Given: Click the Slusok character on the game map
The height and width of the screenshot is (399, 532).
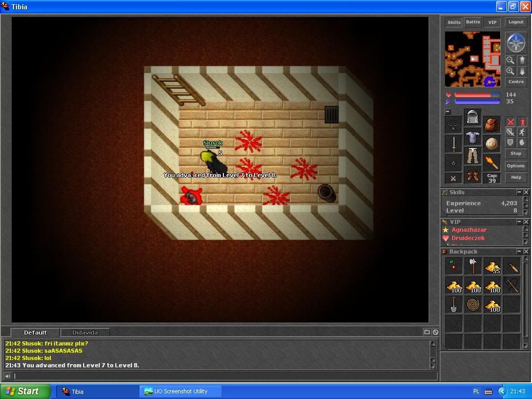Looking at the screenshot, I should (213, 162).
